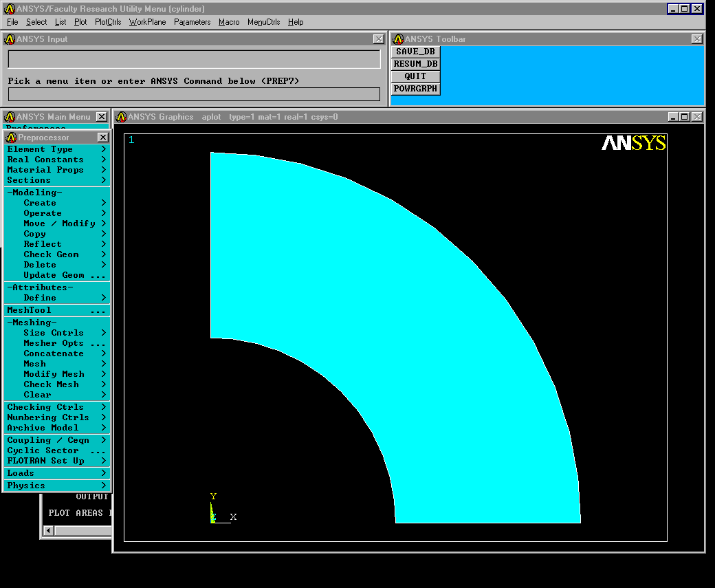The width and height of the screenshot is (715, 588).
Task: Expand Size Cntrls submenu
Action: [x=57, y=333]
